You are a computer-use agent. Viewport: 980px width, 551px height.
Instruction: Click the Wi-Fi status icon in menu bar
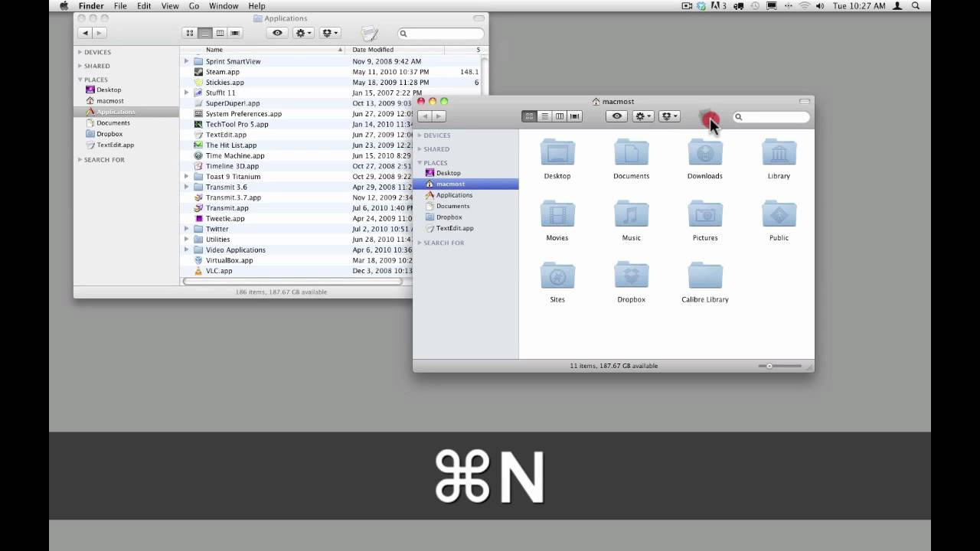click(805, 6)
